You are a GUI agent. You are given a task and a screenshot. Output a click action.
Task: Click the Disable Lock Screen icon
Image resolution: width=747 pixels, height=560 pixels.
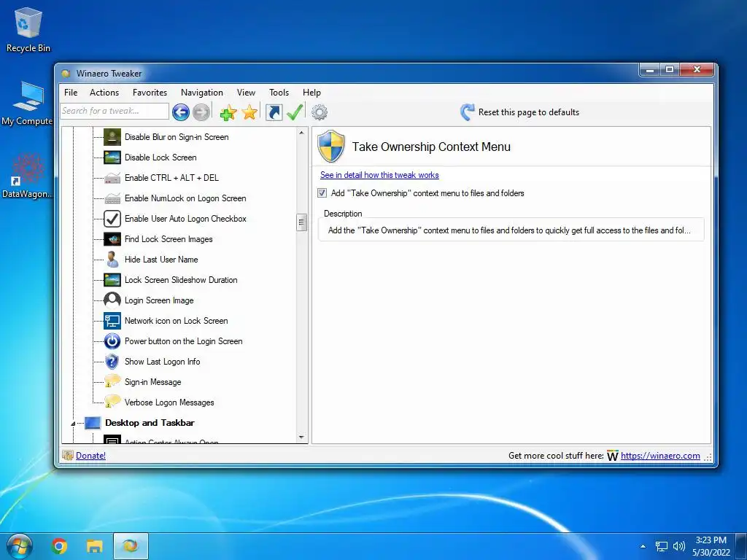pyautogui.click(x=112, y=157)
